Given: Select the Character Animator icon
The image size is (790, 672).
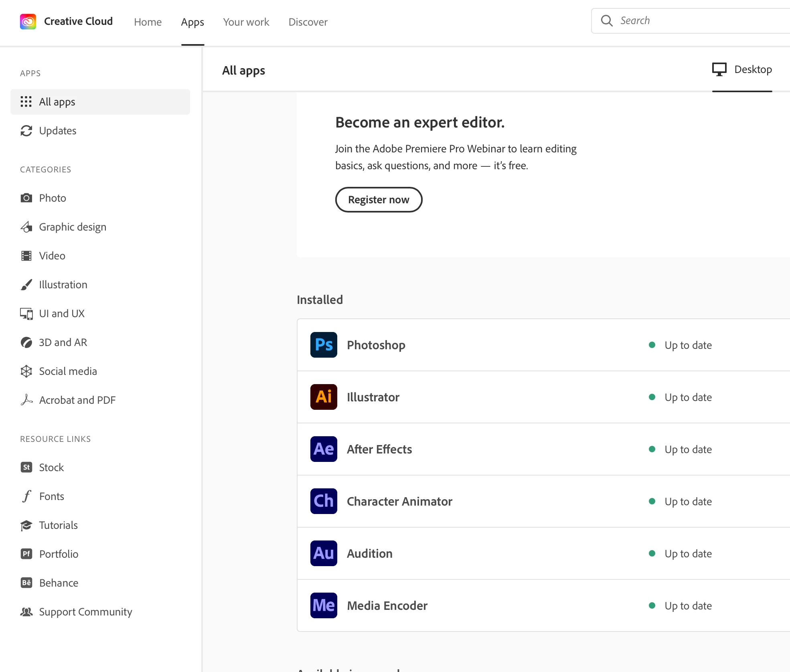Looking at the screenshot, I should pos(323,501).
